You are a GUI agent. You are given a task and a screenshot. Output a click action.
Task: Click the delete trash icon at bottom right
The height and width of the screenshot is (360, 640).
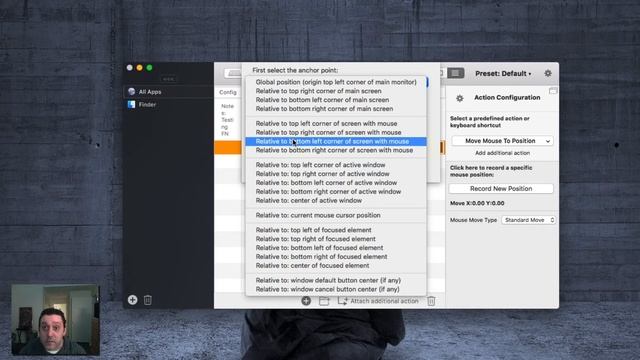pyautogui.click(x=431, y=301)
